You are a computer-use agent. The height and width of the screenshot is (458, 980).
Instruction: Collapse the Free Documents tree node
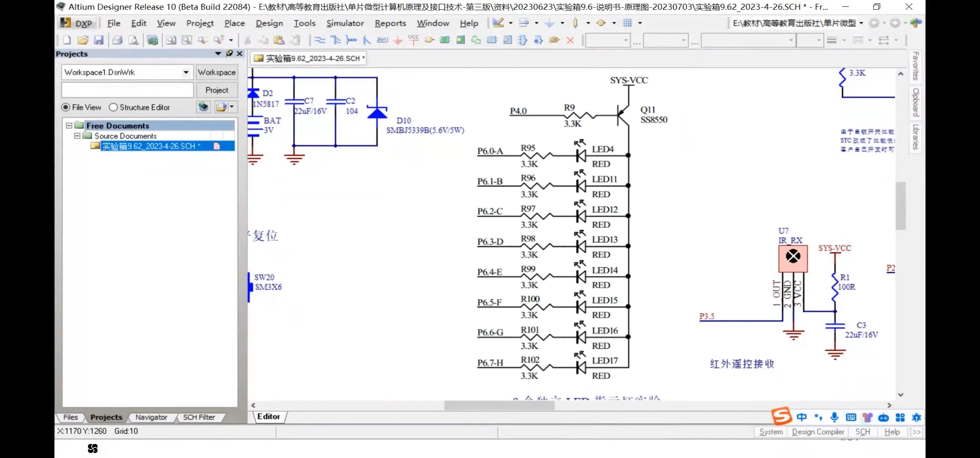(x=69, y=126)
